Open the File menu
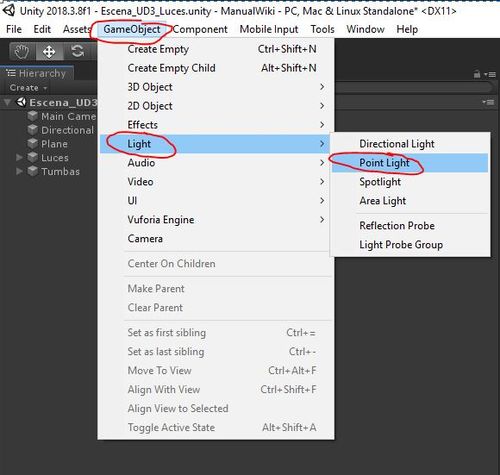Screen dimensions: 500x475 [x=14, y=29]
